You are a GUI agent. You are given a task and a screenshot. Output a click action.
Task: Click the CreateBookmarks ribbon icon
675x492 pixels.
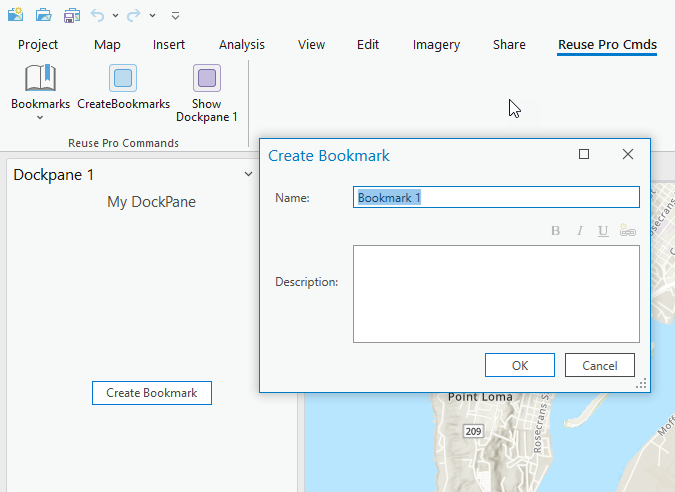(123, 78)
